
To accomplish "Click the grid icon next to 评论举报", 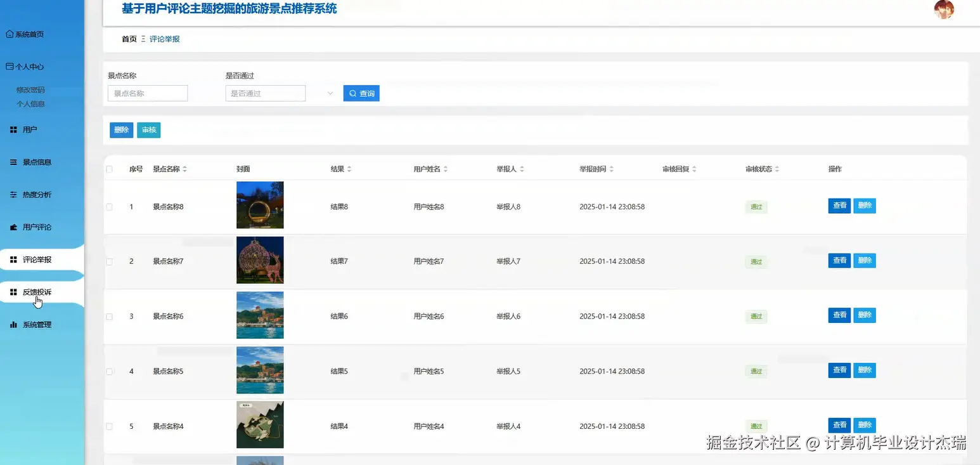I will pos(13,259).
